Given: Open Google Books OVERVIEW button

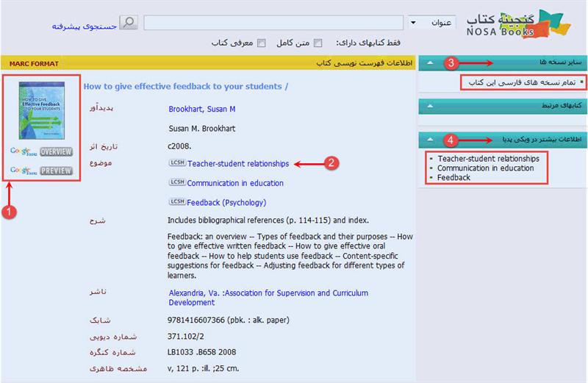Looking at the screenshot, I should coord(56,152).
